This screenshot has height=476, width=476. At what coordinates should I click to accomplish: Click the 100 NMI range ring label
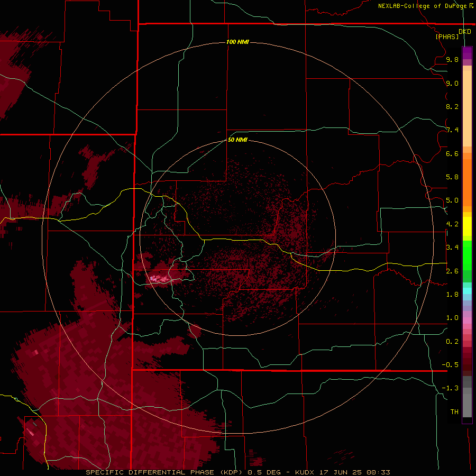[x=237, y=42]
